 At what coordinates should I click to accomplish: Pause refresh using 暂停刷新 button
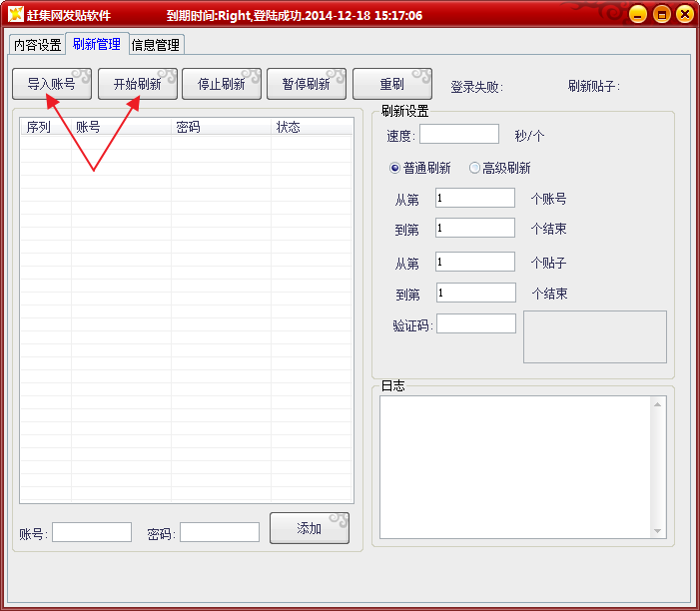pyautogui.click(x=307, y=84)
